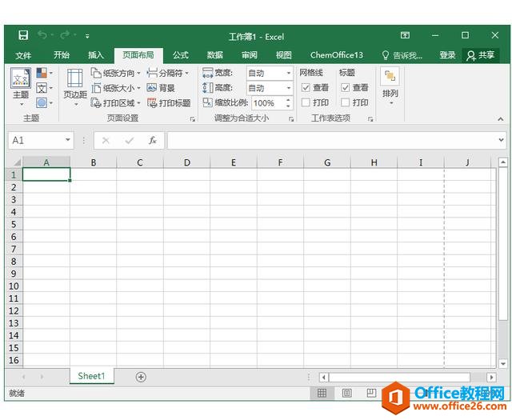Click vertical scrollbar up arrow
This screenshot has width=512, height=420.
502,162
